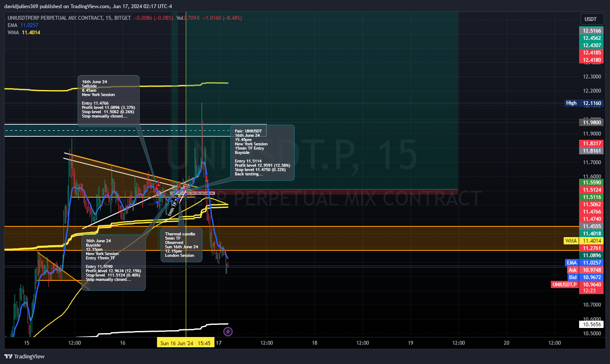Select the UNIUSDTPERP PERPETUAL MIX CONTRACT title

[x=55, y=18]
